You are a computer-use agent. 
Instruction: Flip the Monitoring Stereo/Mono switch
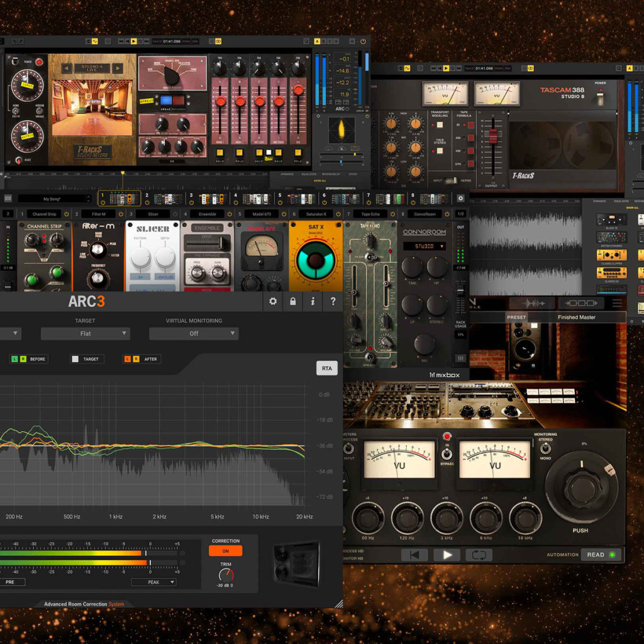coord(545,448)
